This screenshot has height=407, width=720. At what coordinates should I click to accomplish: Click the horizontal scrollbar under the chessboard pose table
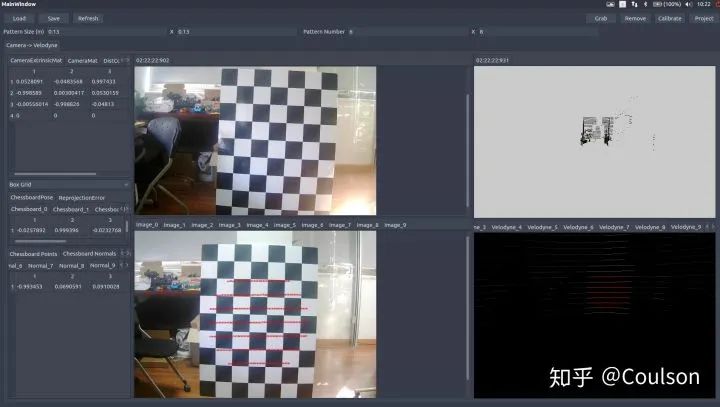point(40,241)
